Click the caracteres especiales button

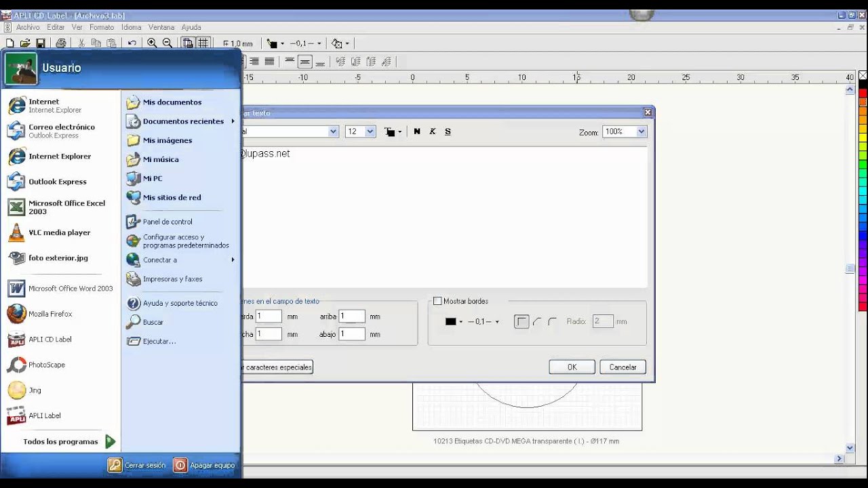(277, 367)
